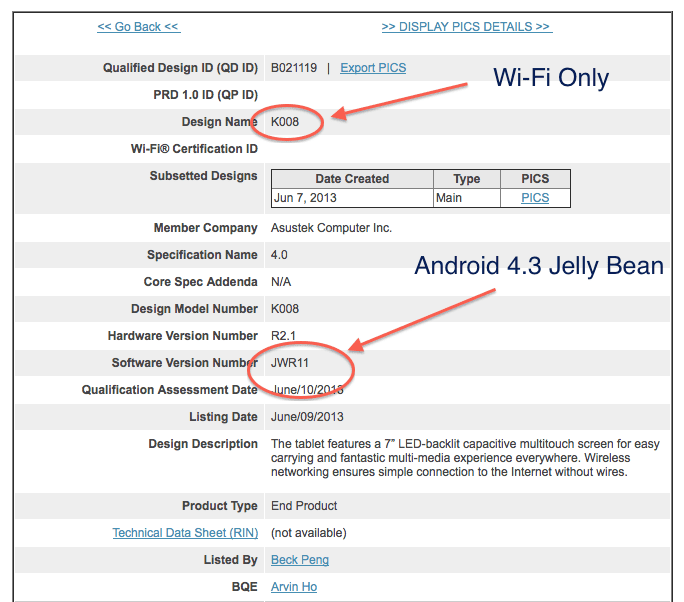Click the Listing Date June/09/2013

[x=307, y=417]
